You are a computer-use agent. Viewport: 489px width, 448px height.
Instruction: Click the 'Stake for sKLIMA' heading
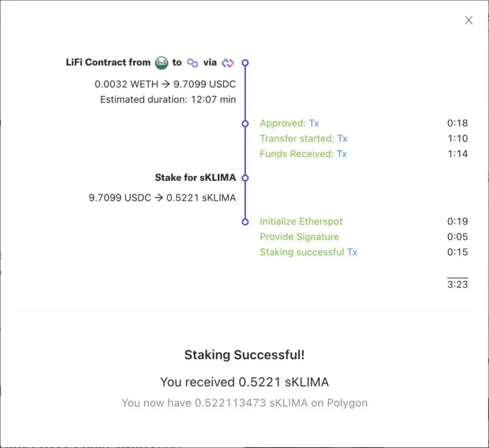tap(195, 178)
